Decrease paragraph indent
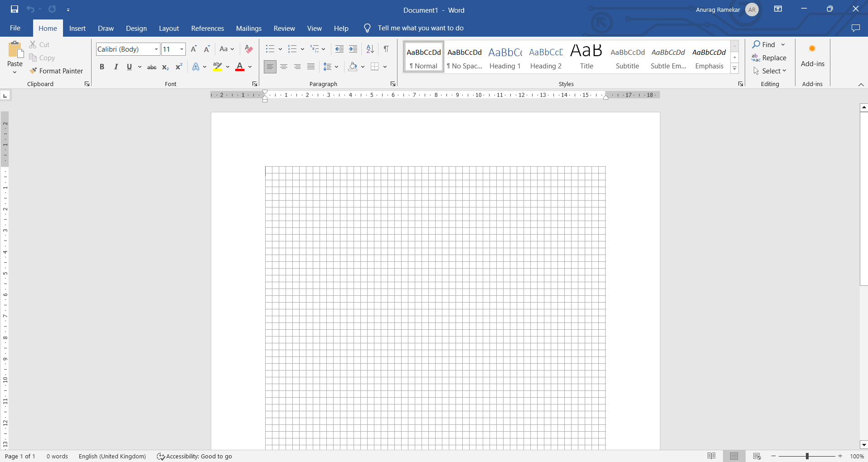Image resolution: width=868 pixels, height=462 pixels. [339, 49]
